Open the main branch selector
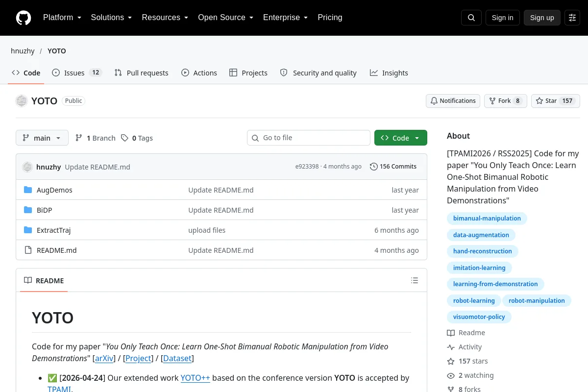Image resolution: width=588 pixels, height=392 pixels. tap(42, 138)
